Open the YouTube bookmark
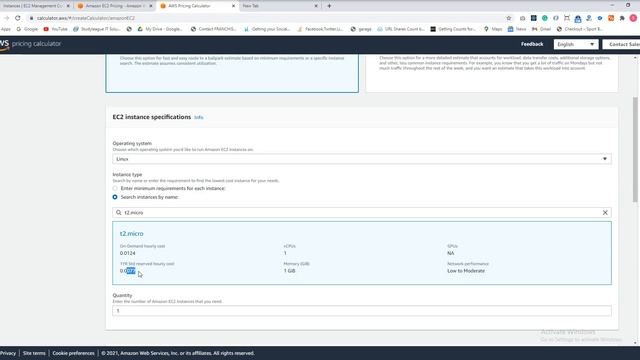The height and width of the screenshot is (360, 640). tap(56, 29)
